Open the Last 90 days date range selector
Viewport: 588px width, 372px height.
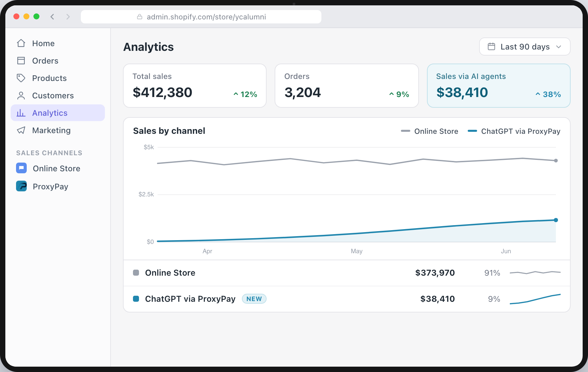tap(525, 46)
